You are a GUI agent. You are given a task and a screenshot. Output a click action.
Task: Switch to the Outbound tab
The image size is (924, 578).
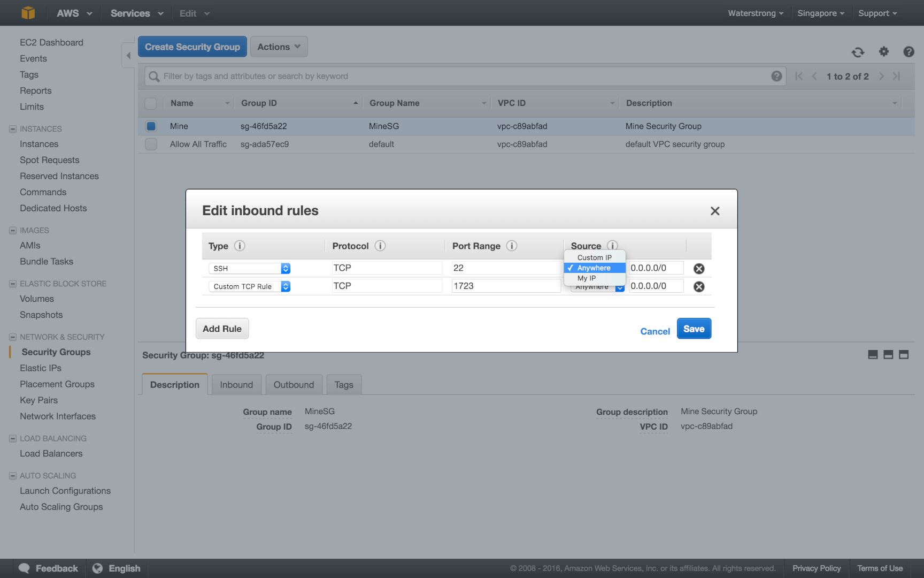click(x=294, y=385)
